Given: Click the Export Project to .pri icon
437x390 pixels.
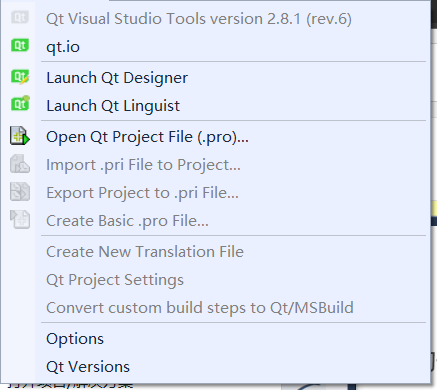Looking at the screenshot, I should click(x=20, y=192).
